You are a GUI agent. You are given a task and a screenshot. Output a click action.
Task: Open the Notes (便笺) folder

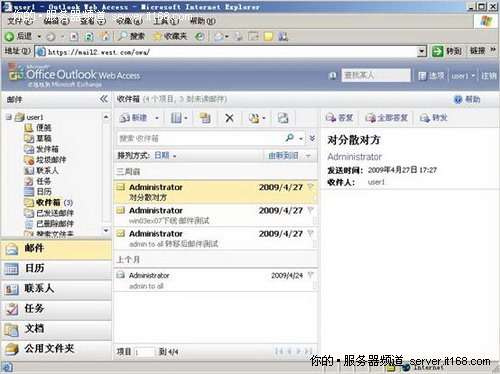[x=38, y=127]
